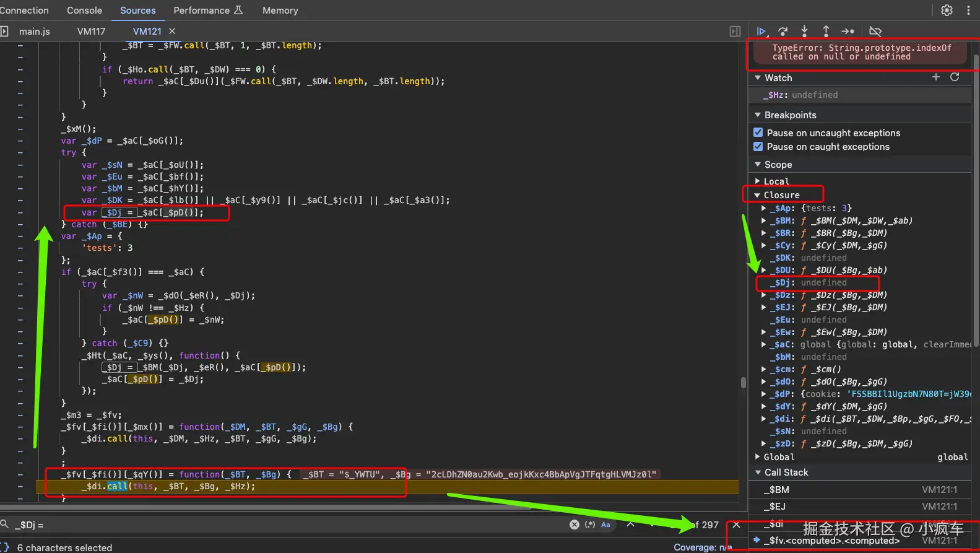The height and width of the screenshot is (553, 980).
Task: Close the VM121 file tab
Action: click(x=172, y=31)
